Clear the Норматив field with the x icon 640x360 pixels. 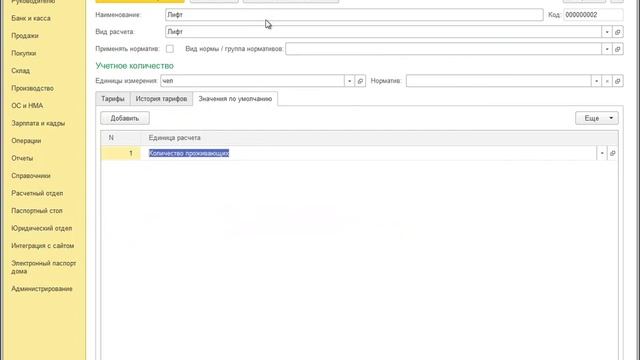pyautogui.click(x=607, y=81)
